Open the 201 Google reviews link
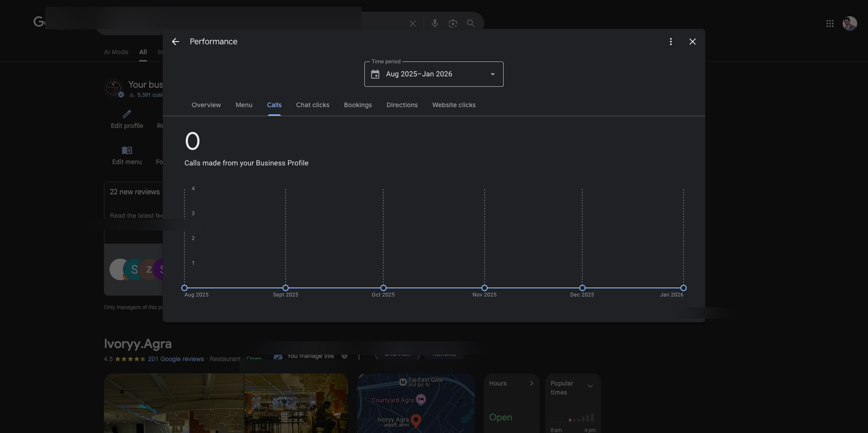This screenshot has height=433, width=868. pos(176,359)
